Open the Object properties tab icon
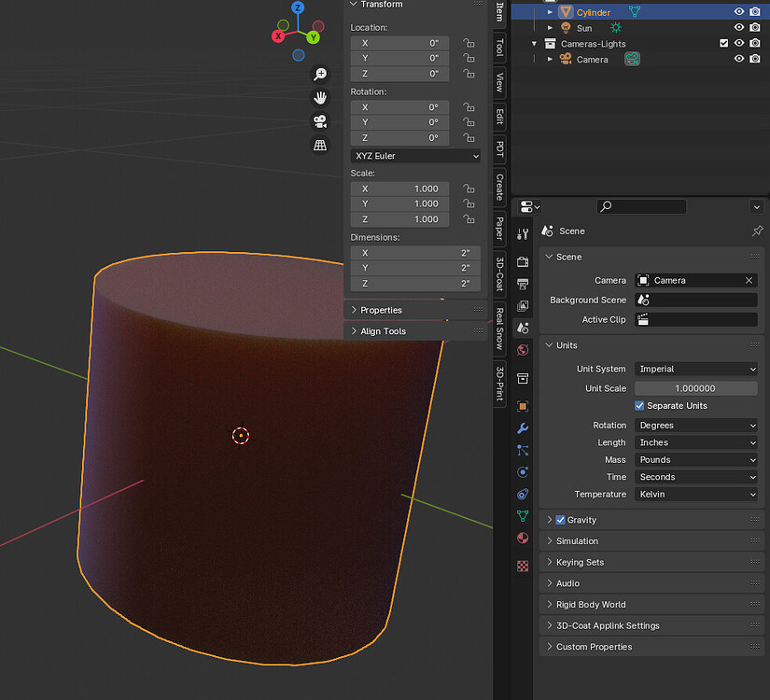The image size is (770, 700). [523, 406]
